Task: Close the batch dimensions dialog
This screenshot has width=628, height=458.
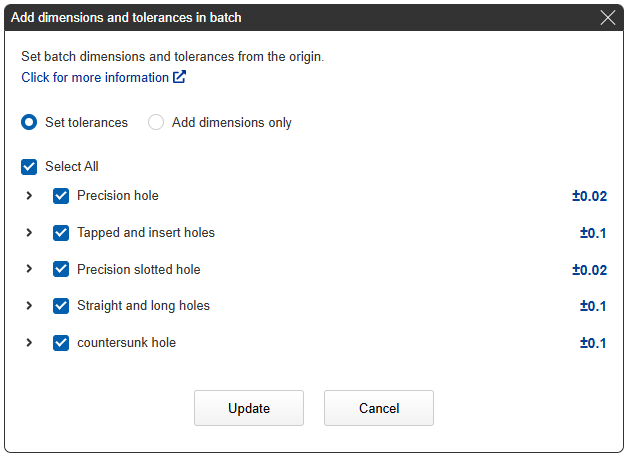Action: [607, 17]
